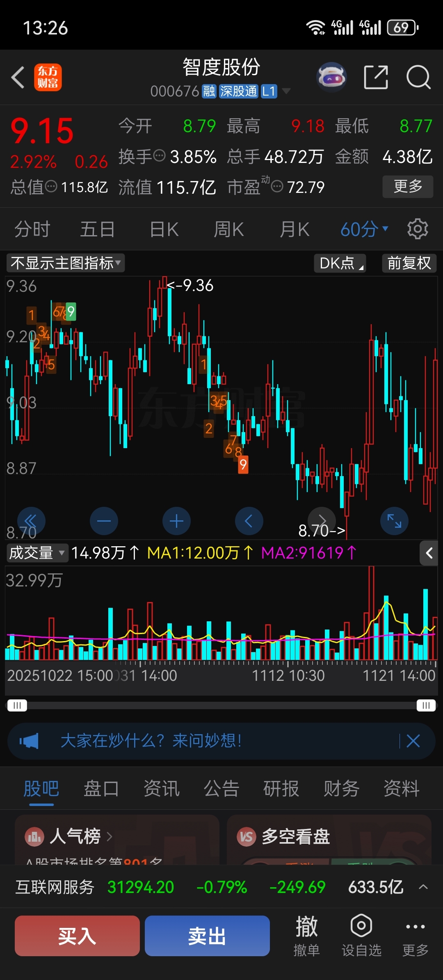
Task: Tap the back arrow icon
Action: coord(18,77)
